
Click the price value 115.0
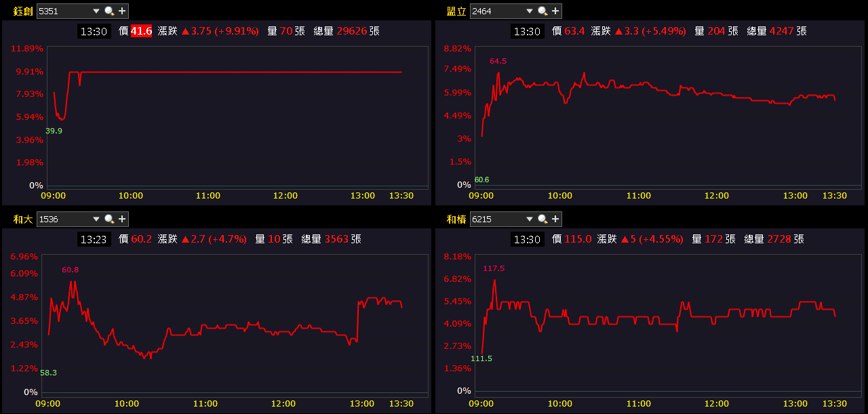[578, 239]
